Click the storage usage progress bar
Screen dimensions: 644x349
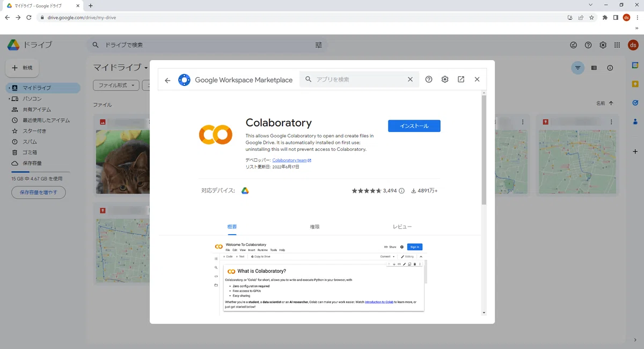point(40,172)
